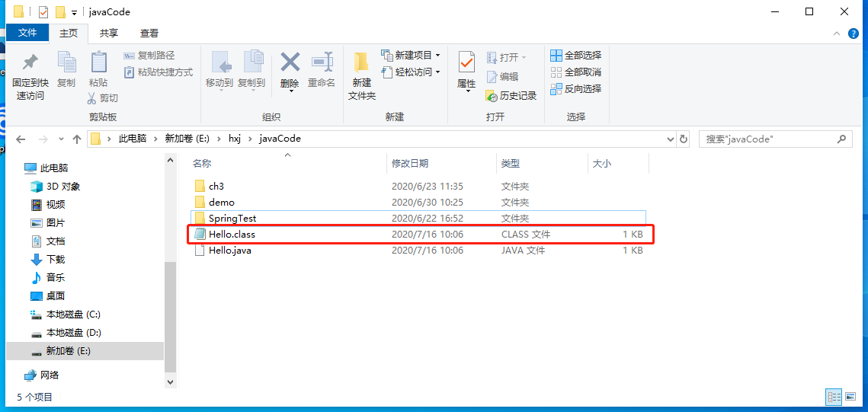Open 视频 in navigation pane
868x412 pixels.
[x=47, y=205]
